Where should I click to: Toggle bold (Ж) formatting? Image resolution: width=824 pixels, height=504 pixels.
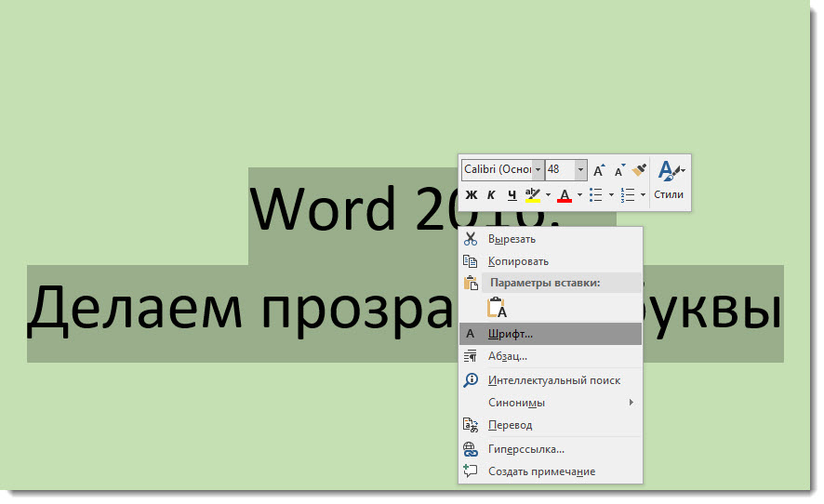[x=472, y=195]
